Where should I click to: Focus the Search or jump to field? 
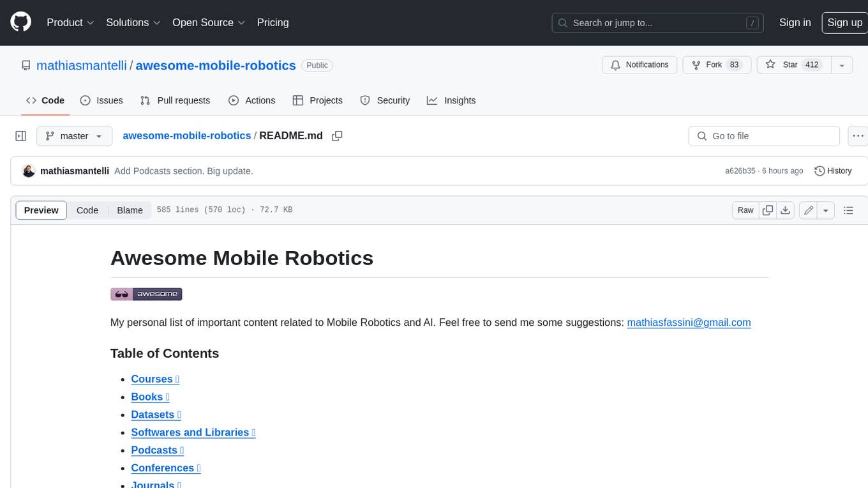(x=657, y=23)
